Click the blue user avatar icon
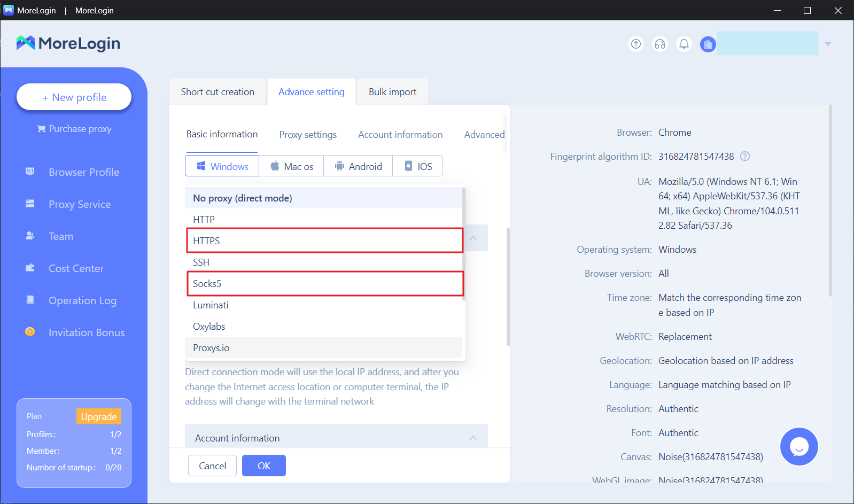Viewport: 854px width, 504px height. (708, 44)
